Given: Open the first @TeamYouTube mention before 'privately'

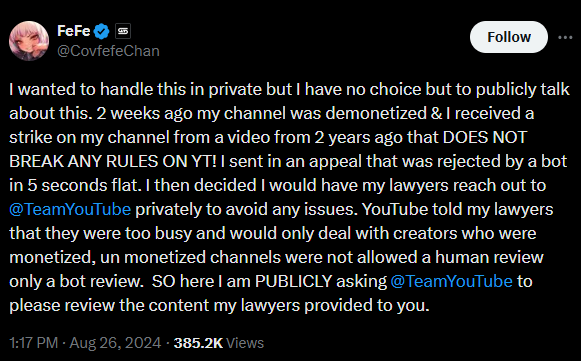Looking at the screenshot, I should point(70,209).
